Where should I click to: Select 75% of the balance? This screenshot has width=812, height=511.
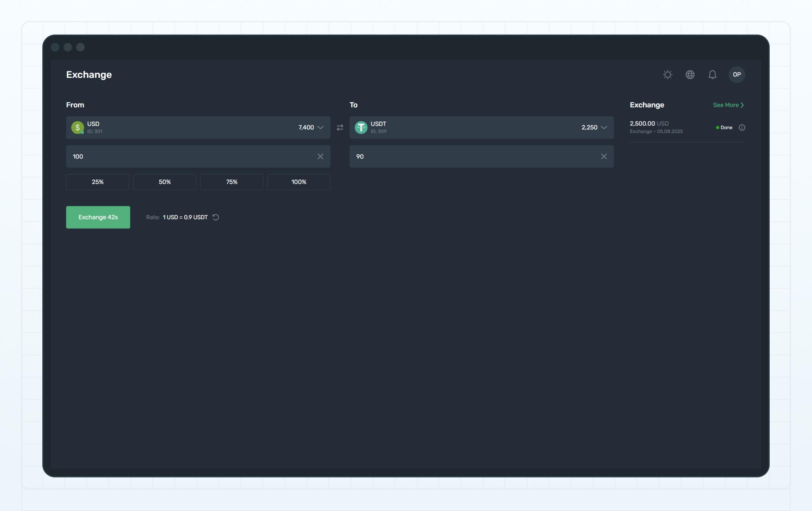232,182
